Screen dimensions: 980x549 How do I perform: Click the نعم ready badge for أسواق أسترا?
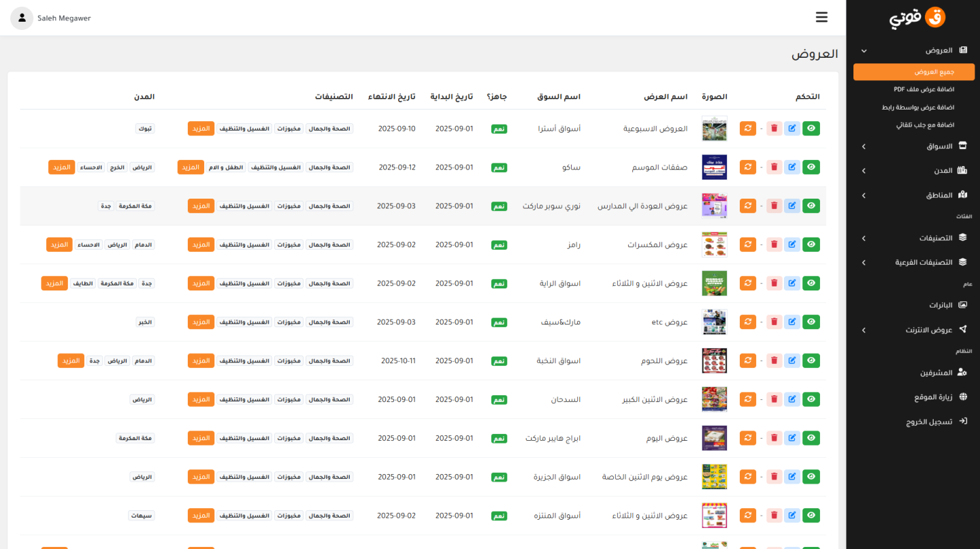(x=499, y=129)
